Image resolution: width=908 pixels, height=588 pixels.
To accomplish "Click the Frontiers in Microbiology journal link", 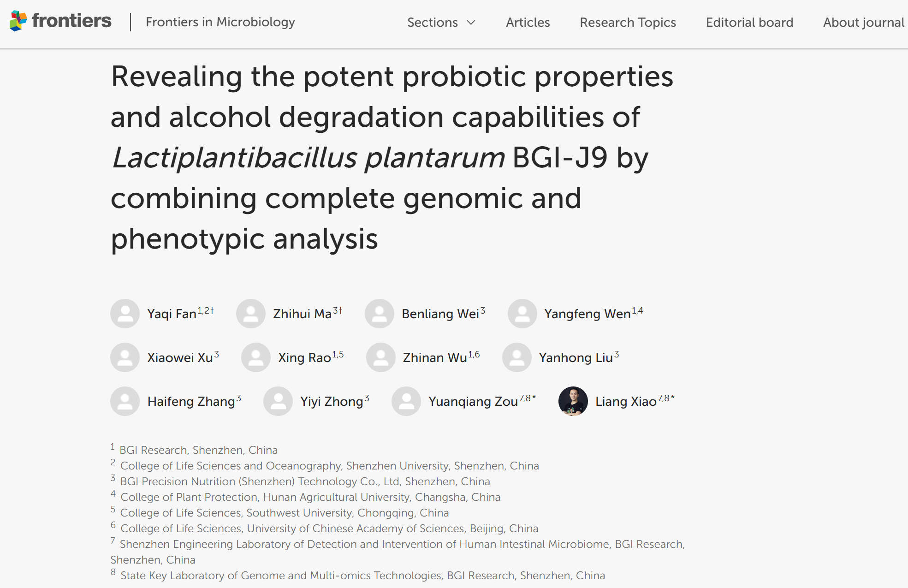I will (220, 22).
